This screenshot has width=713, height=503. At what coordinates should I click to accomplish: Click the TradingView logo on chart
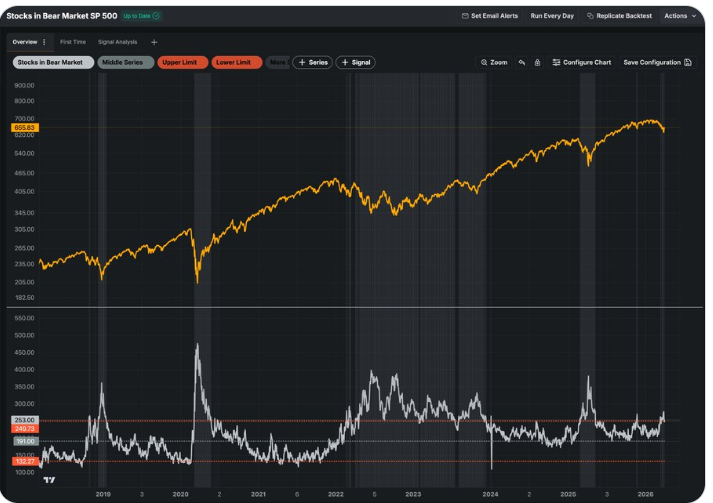pos(50,480)
